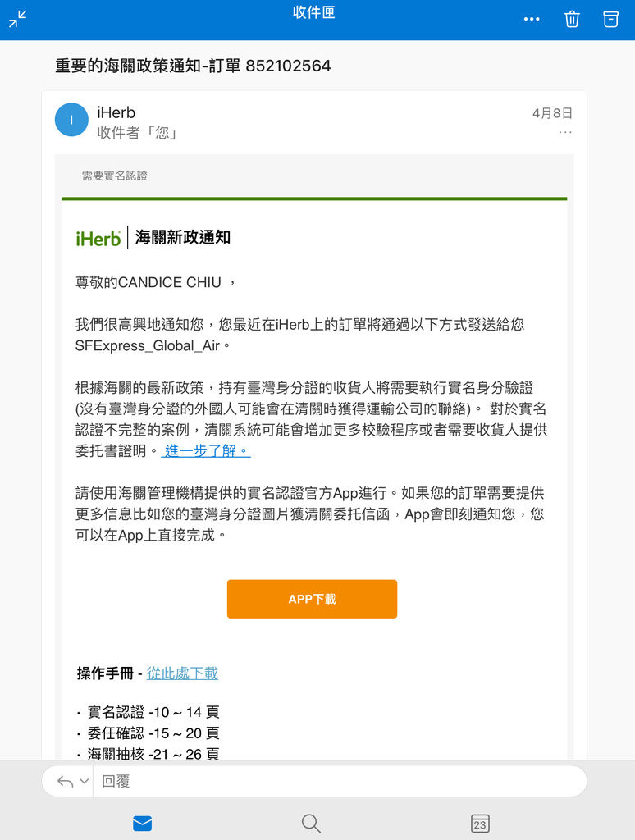Tap the iHerb sender name

pyautogui.click(x=116, y=112)
